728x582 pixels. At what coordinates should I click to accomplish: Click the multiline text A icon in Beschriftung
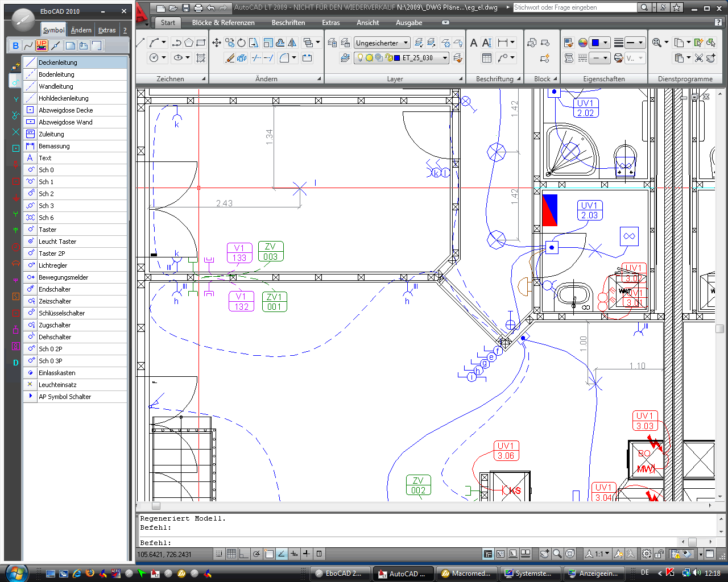pyautogui.click(x=474, y=43)
